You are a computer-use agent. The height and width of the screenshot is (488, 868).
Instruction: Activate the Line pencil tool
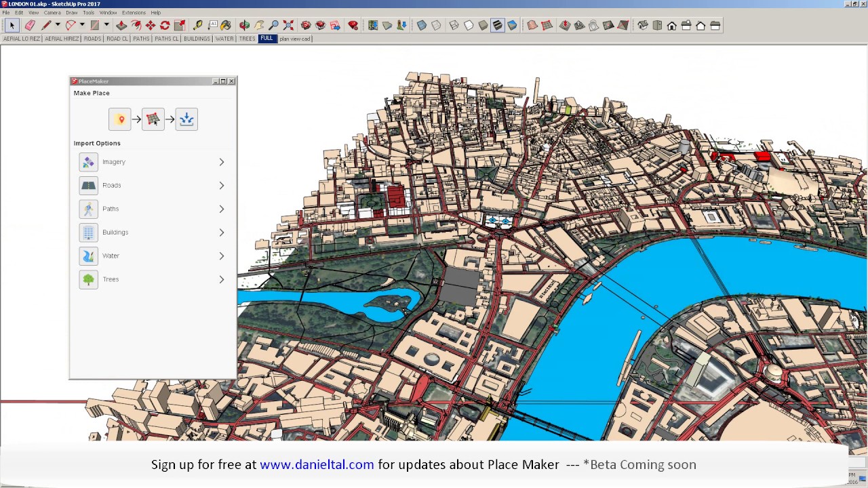click(x=46, y=25)
